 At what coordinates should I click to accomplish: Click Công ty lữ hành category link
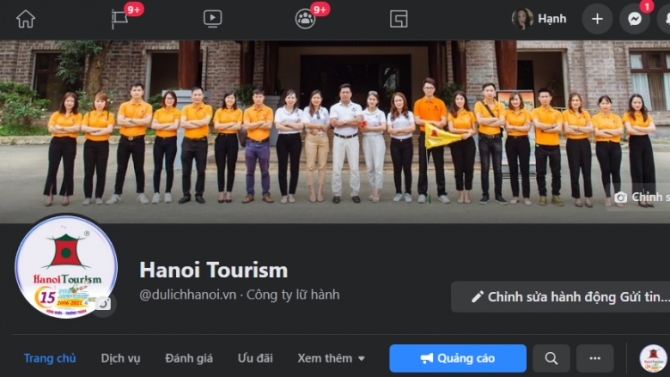[293, 295]
